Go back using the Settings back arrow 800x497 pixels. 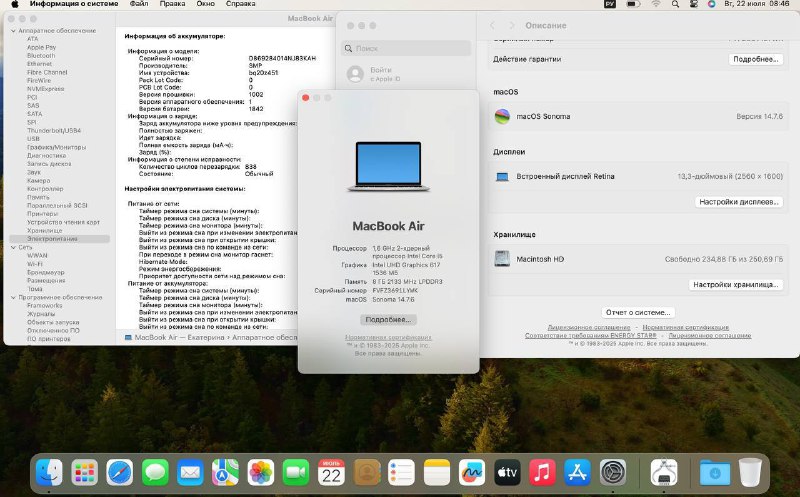pos(492,26)
